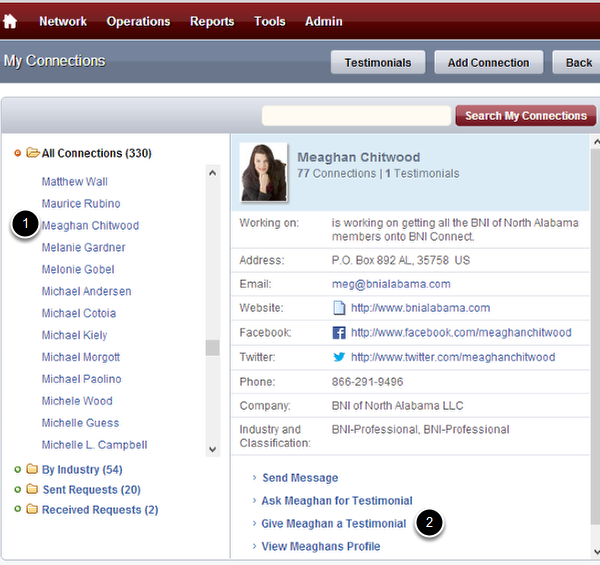This screenshot has height=565, width=600.
Task: Click the Home icon in top bar
Action: [x=12, y=20]
